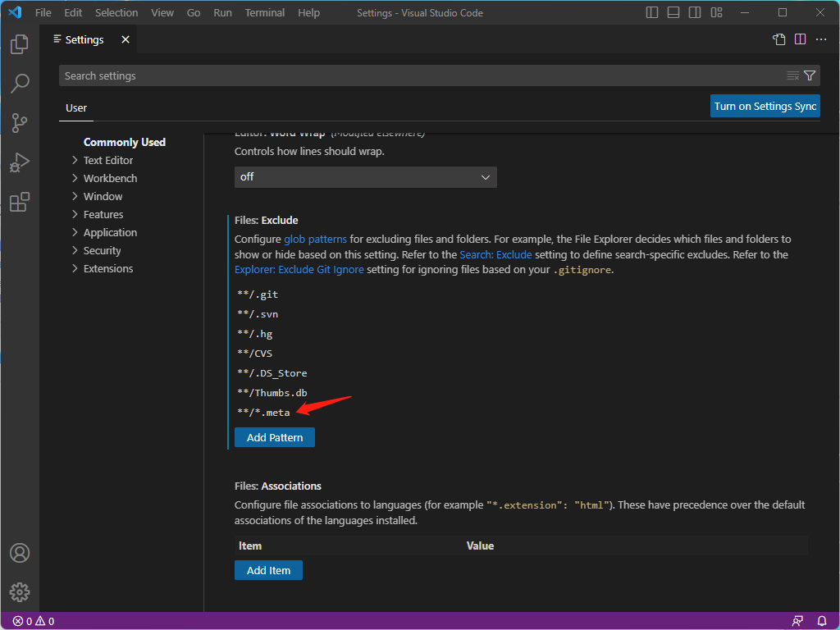This screenshot has width=840, height=630.
Task: Open Customize Layout icon
Action: click(716, 12)
